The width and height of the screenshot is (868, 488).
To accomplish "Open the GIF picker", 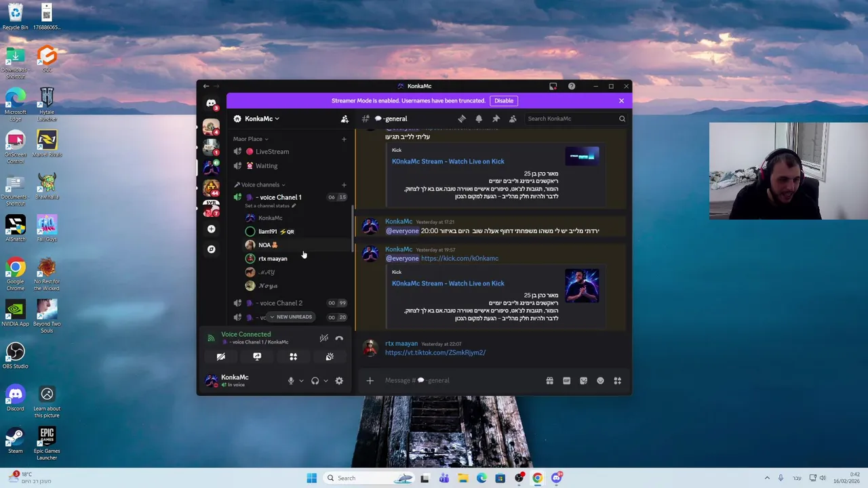I will [x=566, y=380].
